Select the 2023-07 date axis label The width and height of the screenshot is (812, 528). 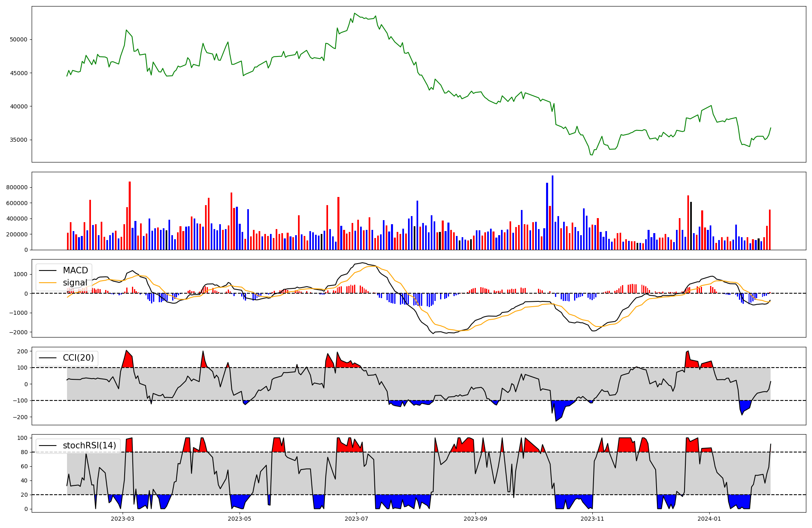[356, 519]
